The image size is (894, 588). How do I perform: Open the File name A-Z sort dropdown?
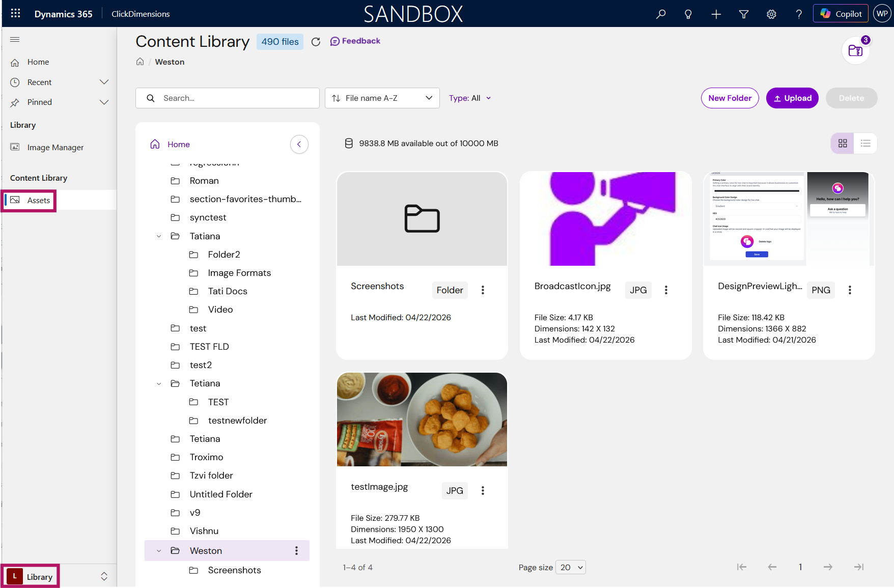click(x=382, y=98)
